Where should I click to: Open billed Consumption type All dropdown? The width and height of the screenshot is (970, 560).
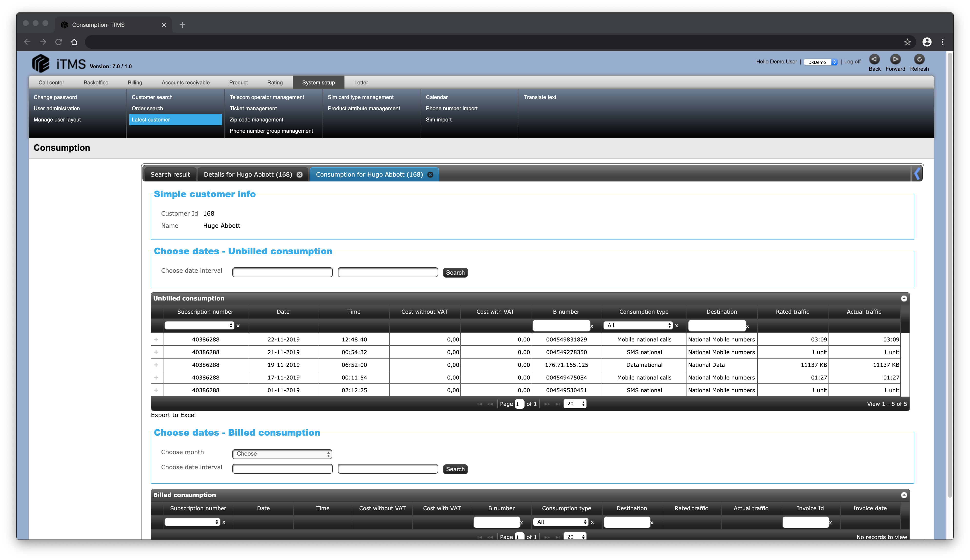click(561, 522)
